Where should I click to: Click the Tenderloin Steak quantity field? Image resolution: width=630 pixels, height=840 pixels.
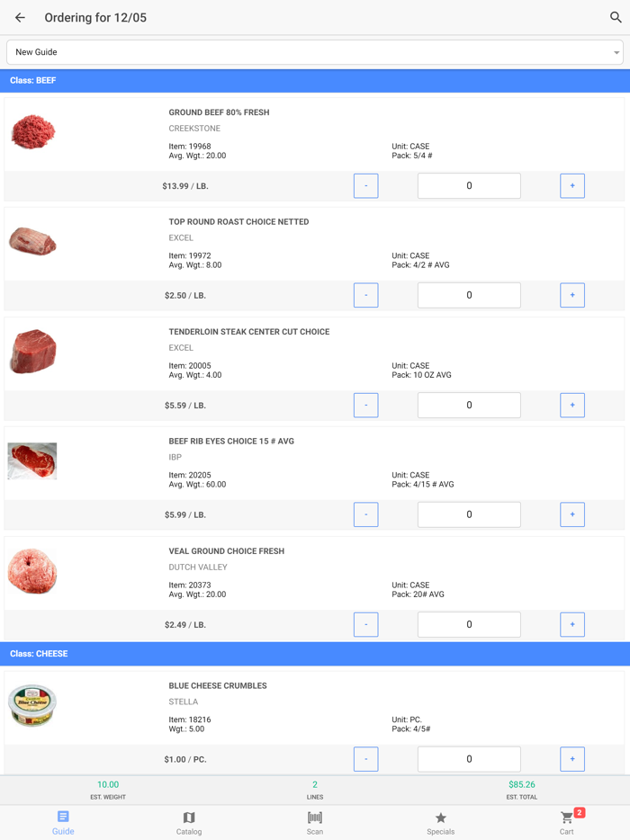pos(469,405)
